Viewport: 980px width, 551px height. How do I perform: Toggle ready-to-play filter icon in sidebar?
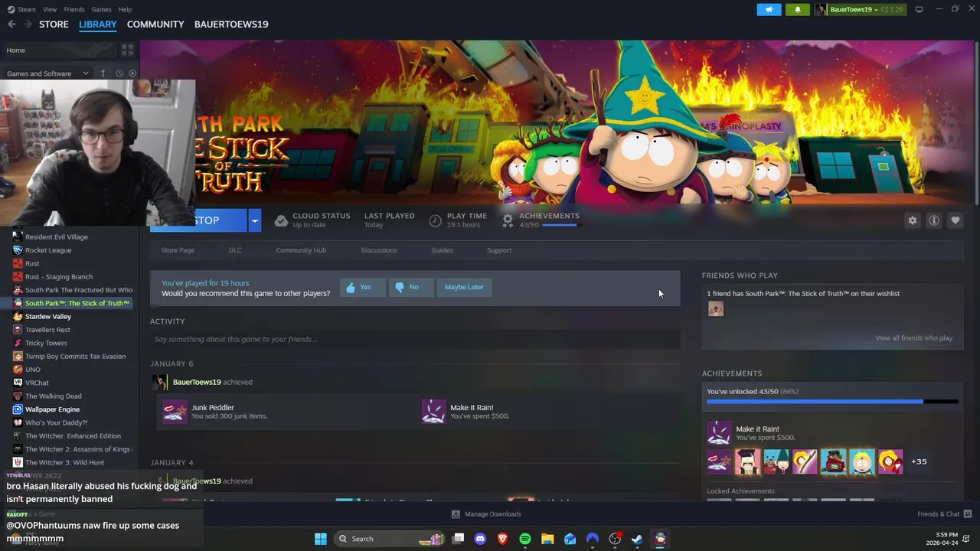(x=132, y=73)
